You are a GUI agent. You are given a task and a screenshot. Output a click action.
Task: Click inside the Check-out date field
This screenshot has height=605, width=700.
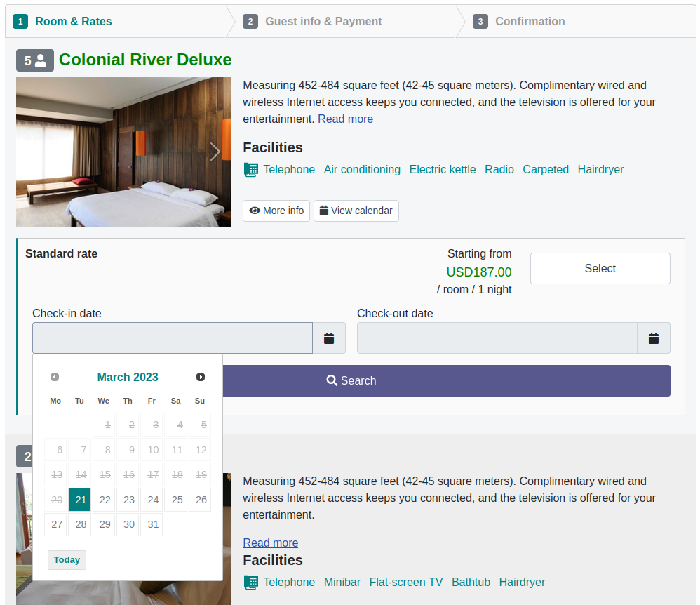[497, 338]
